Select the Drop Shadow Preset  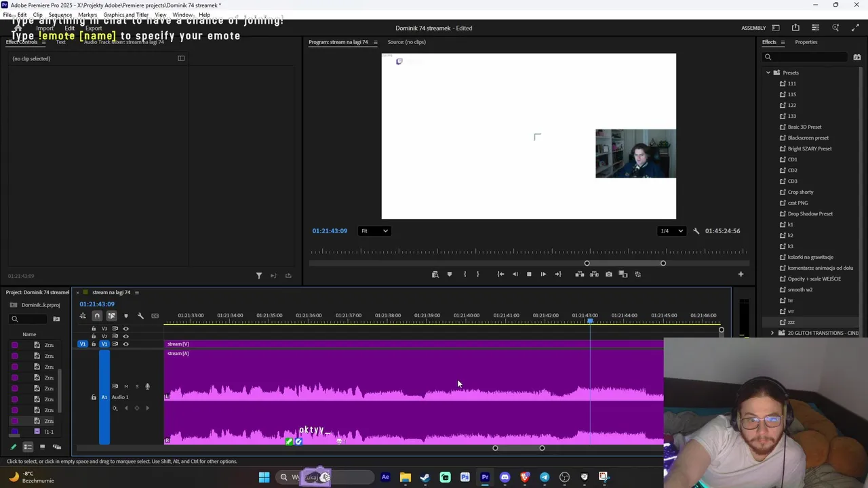click(x=810, y=213)
